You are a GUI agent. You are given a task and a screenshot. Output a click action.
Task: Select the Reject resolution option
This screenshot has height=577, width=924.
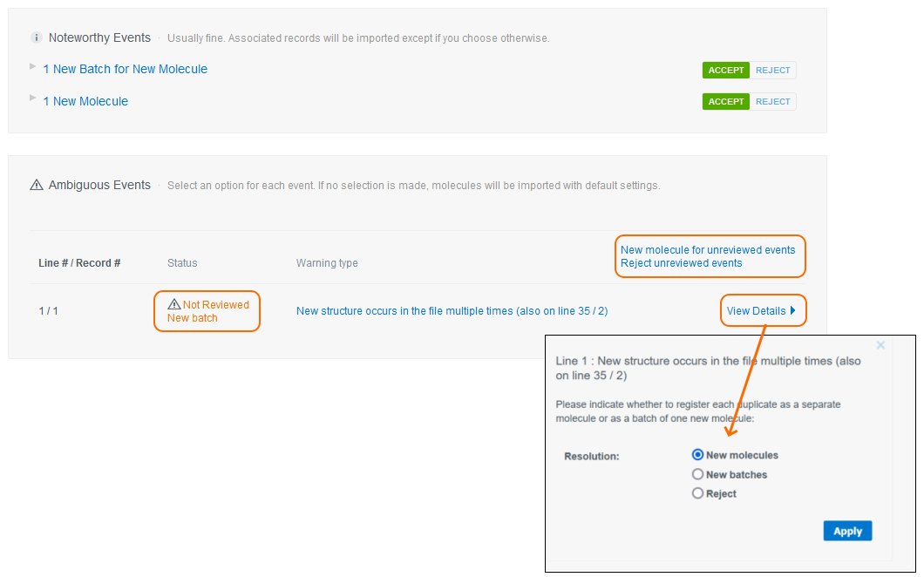click(697, 493)
